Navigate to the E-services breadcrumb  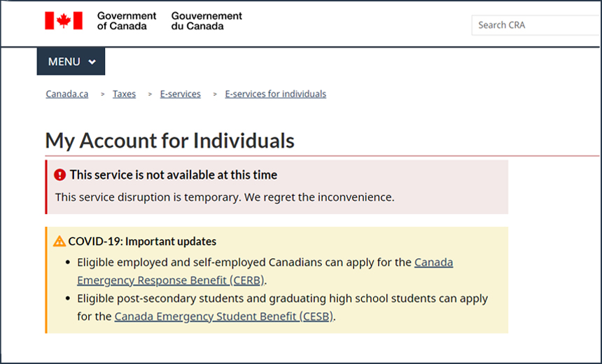(x=180, y=94)
